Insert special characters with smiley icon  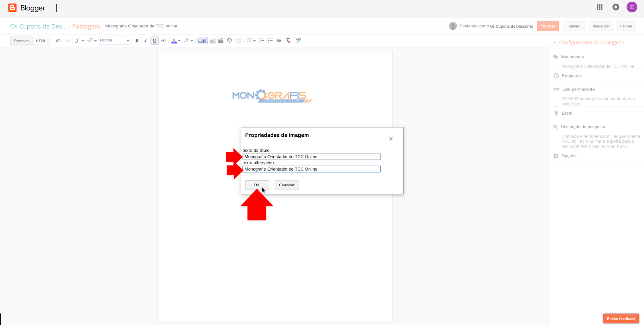point(229,41)
